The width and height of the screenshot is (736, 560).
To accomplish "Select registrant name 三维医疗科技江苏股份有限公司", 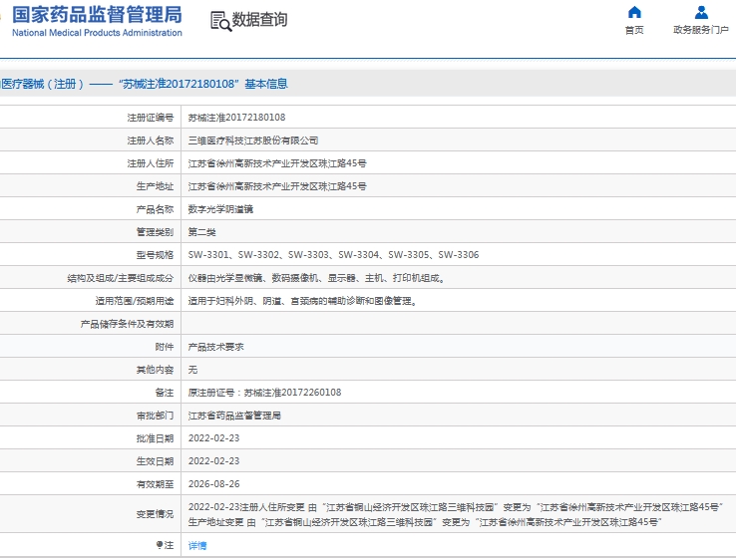I will pyautogui.click(x=253, y=140).
